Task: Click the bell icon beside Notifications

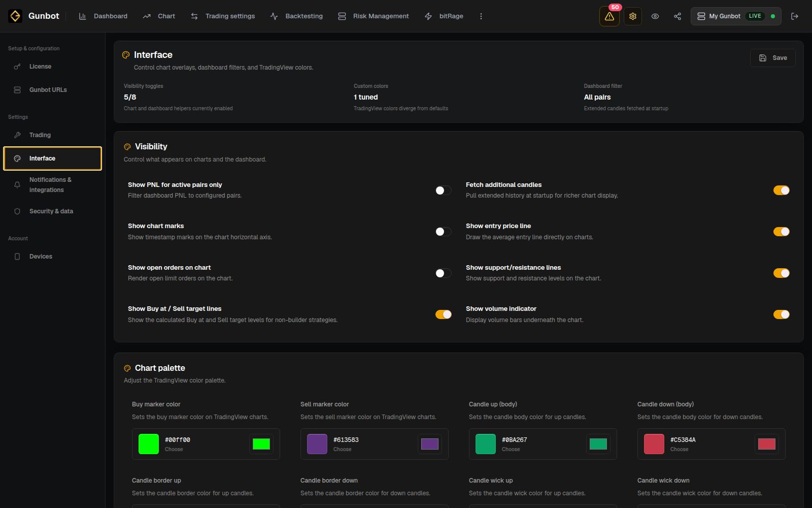Action: pos(17,185)
